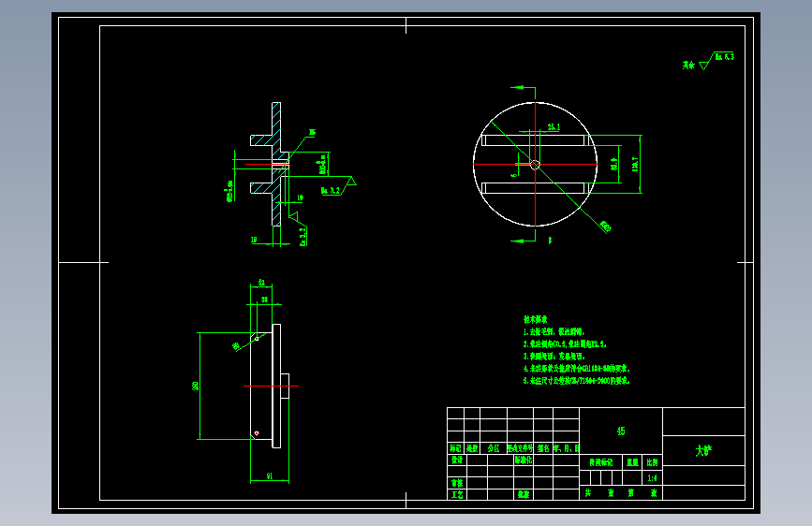Click the "Ra 6.3" roughness note at top right

coord(725,56)
